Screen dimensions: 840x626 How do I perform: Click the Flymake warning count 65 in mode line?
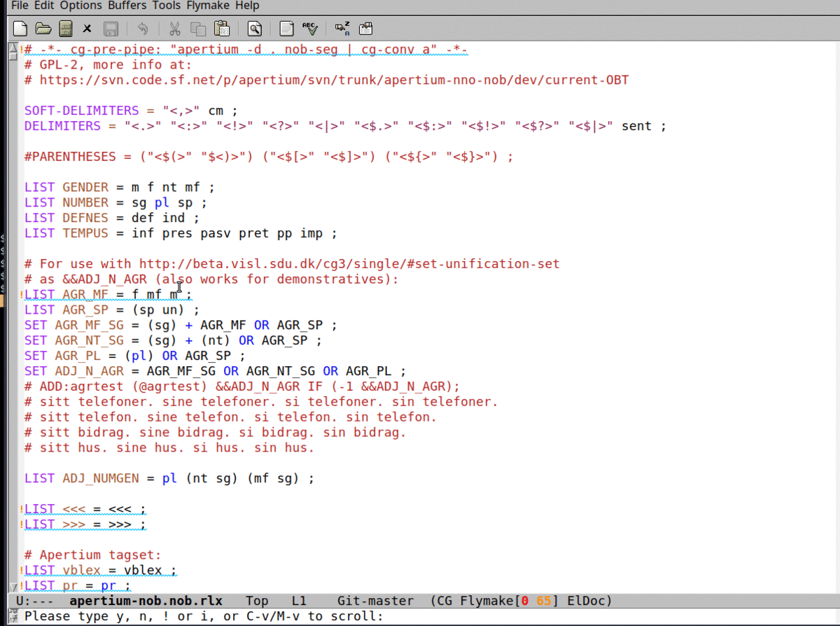point(543,601)
